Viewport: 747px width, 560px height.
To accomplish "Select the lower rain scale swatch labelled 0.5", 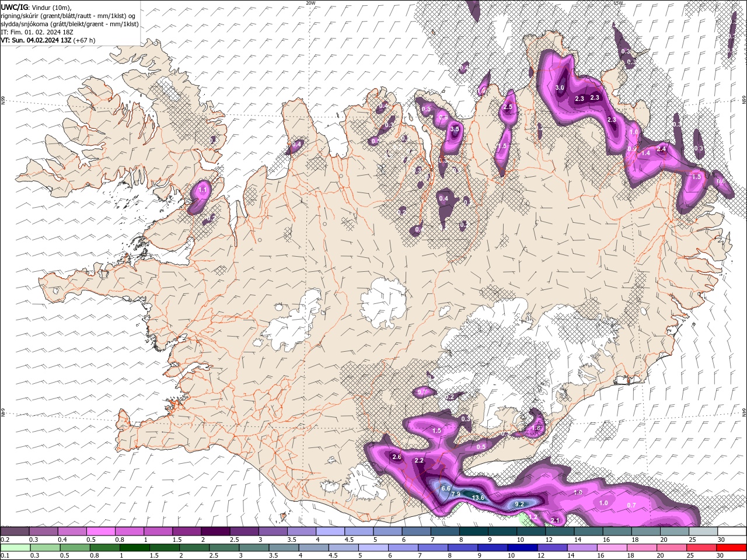I will coord(75,548).
